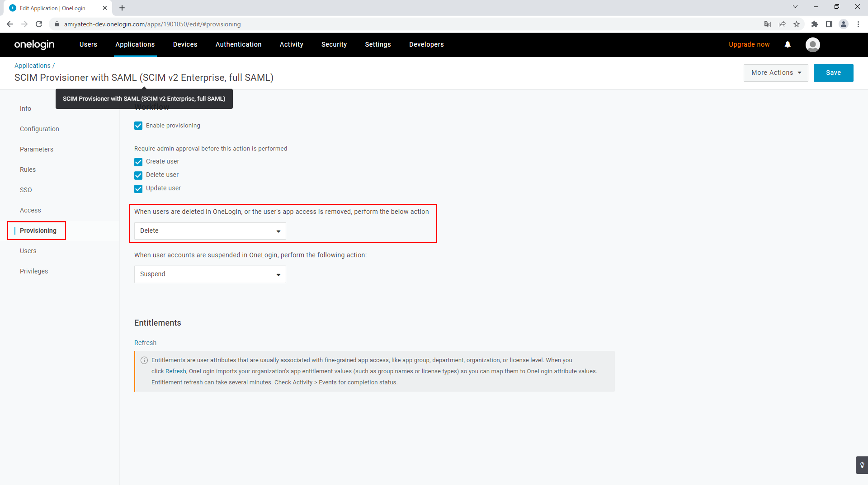Uncheck Create user approval
This screenshot has width=868, height=485.
(x=138, y=161)
